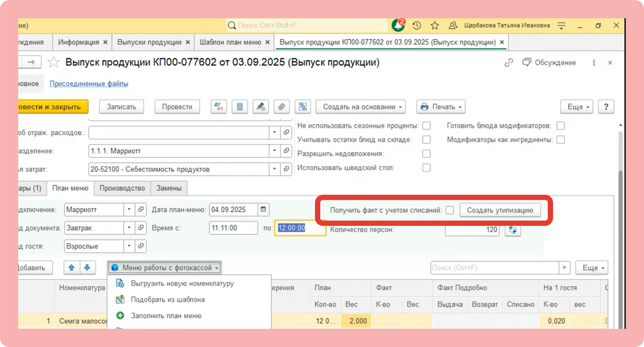The height and width of the screenshot is (347, 644).
Task: Open the Печать dropdown
Action: [441, 107]
